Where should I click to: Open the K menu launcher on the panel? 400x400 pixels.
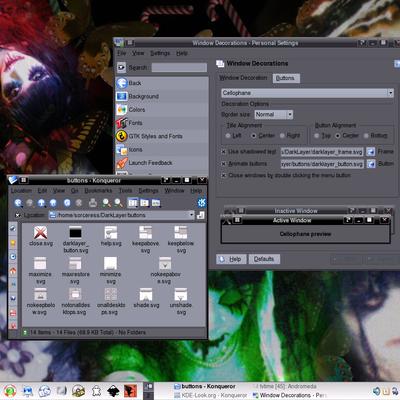coord(10,391)
